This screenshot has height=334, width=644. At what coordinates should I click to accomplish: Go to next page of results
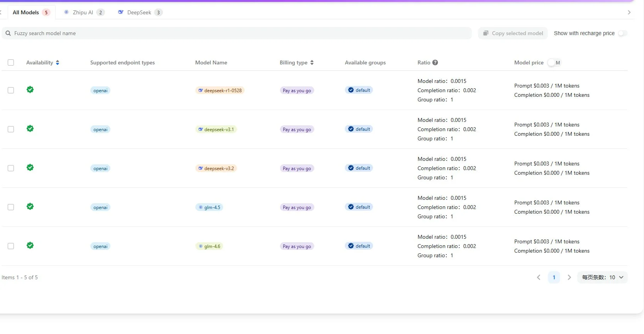point(569,277)
